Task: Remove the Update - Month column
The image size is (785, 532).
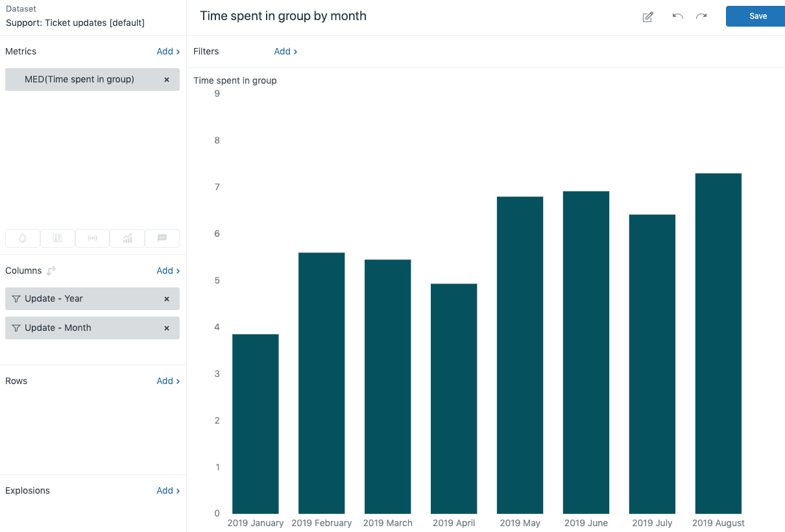Action: point(167,328)
